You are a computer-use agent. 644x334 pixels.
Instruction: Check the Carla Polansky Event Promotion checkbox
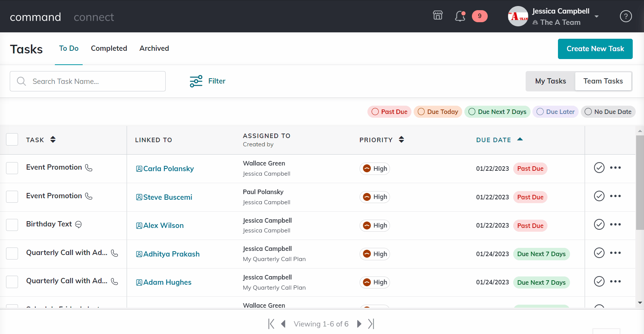12,168
